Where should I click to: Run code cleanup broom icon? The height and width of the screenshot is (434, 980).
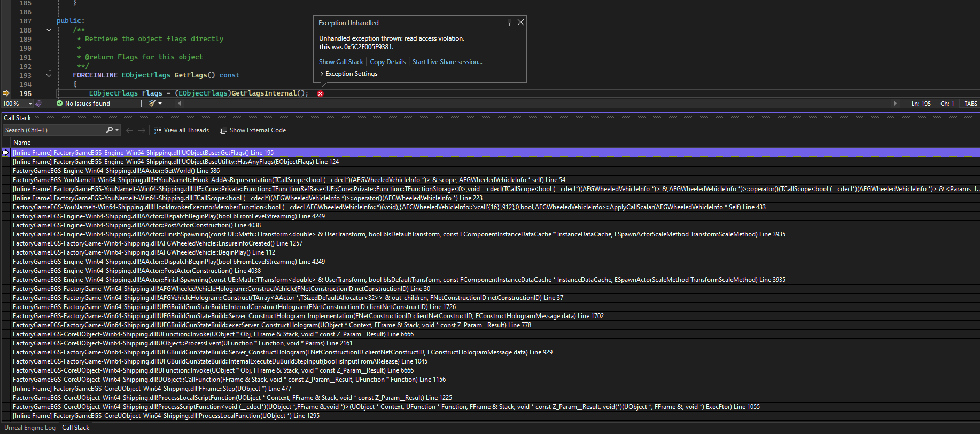click(152, 104)
